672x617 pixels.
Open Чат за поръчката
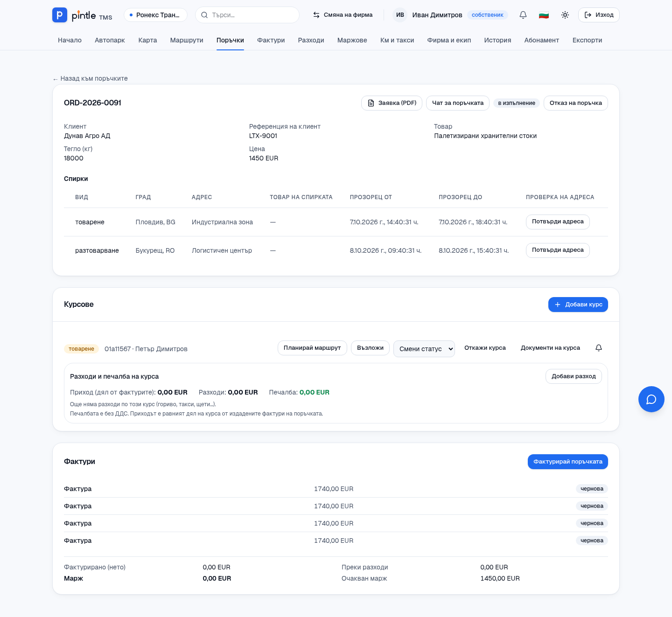coord(458,103)
